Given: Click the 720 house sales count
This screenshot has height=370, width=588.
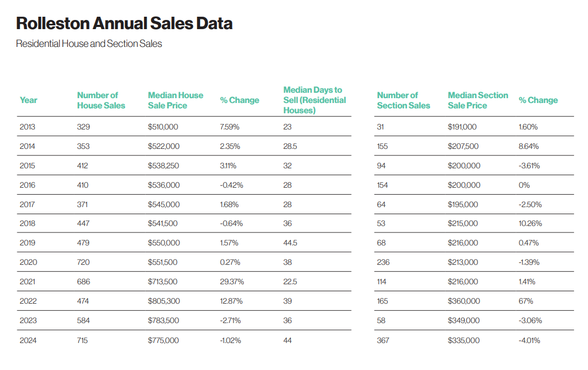Looking at the screenshot, I should [83, 262].
